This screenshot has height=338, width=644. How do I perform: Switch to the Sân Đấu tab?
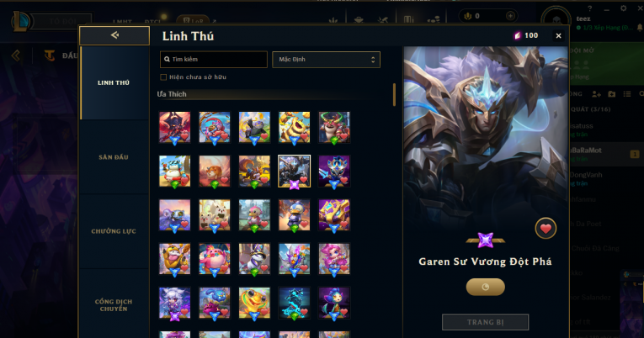point(114,157)
